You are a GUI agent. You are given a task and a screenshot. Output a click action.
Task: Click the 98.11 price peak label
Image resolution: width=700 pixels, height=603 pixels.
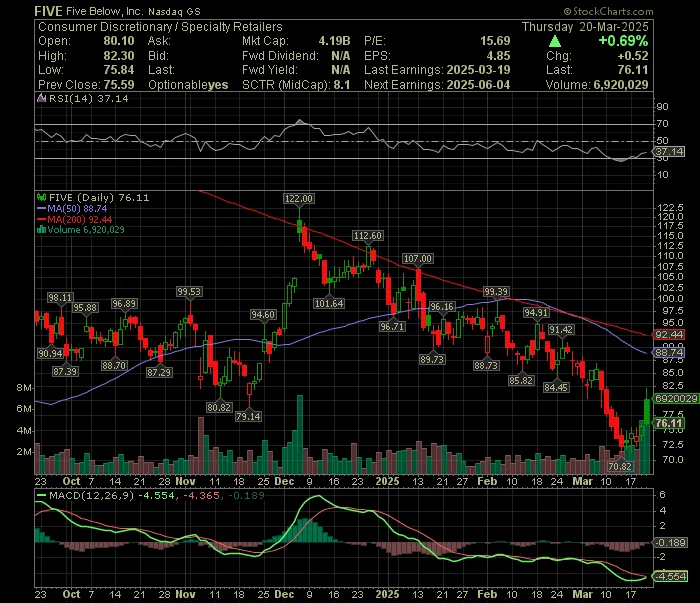point(60,297)
